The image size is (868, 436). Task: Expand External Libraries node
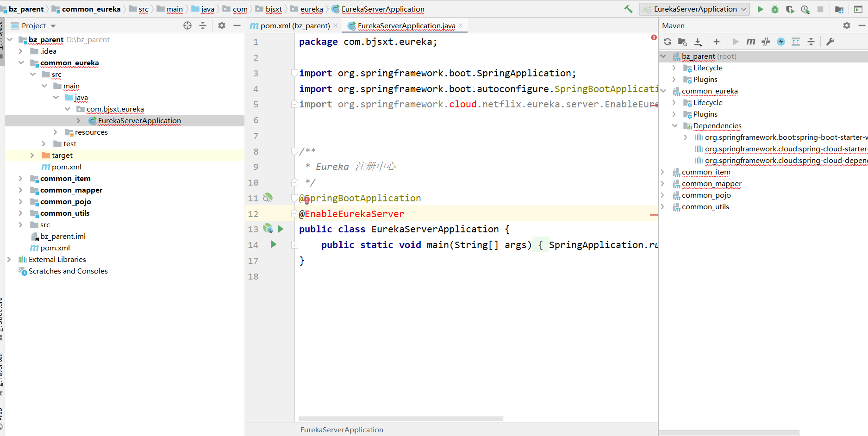9,259
